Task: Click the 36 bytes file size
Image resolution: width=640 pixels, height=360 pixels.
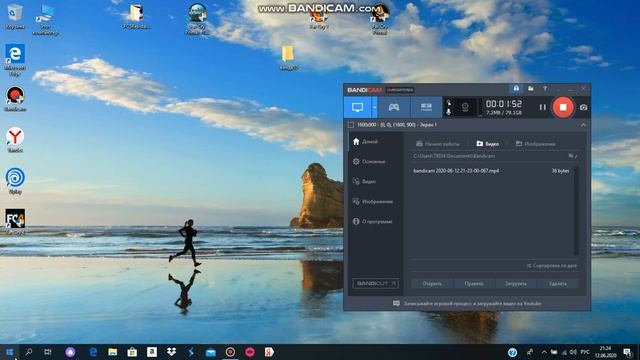Action: click(x=560, y=171)
